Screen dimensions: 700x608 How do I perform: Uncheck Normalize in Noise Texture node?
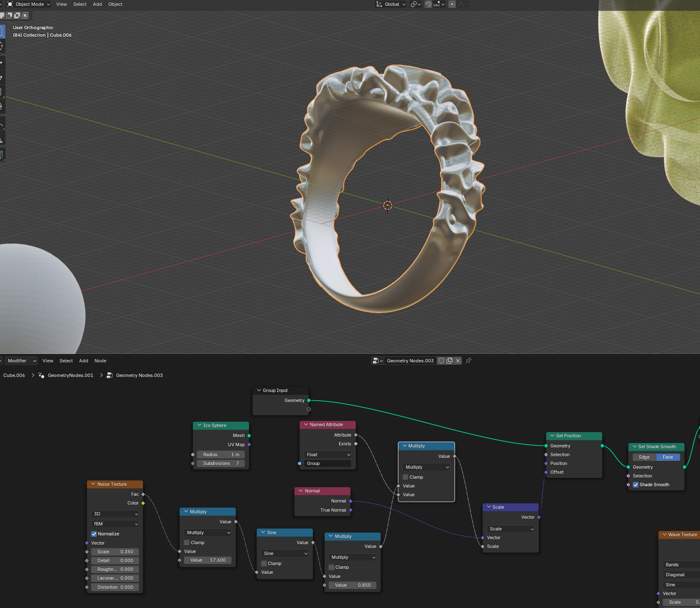point(94,534)
